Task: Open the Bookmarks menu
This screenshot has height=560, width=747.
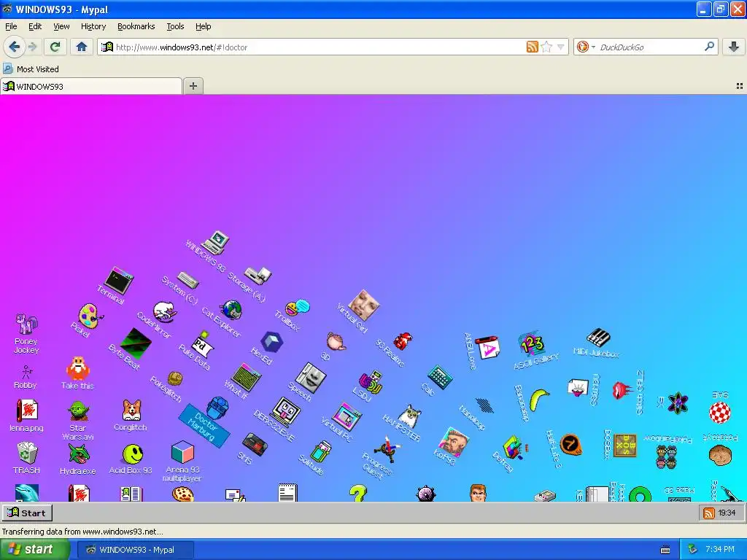Action: [x=136, y=26]
